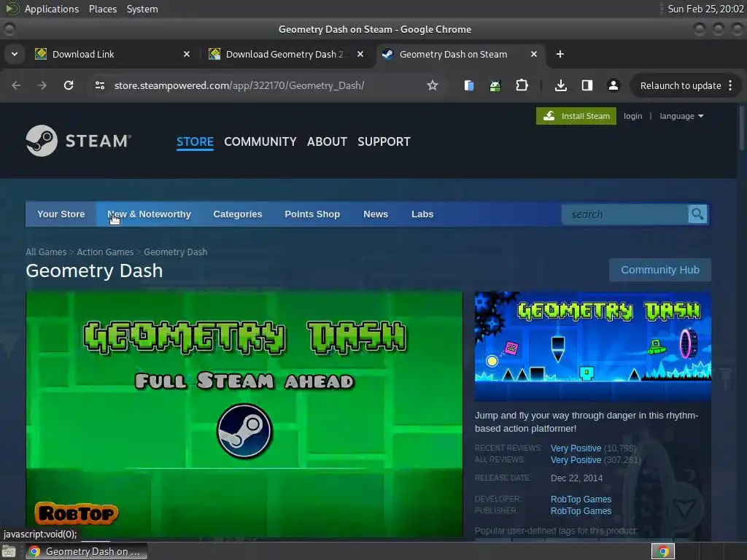Focus the Steam store search field
Image resolution: width=747 pixels, height=560 pixels.
coord(625,214)
